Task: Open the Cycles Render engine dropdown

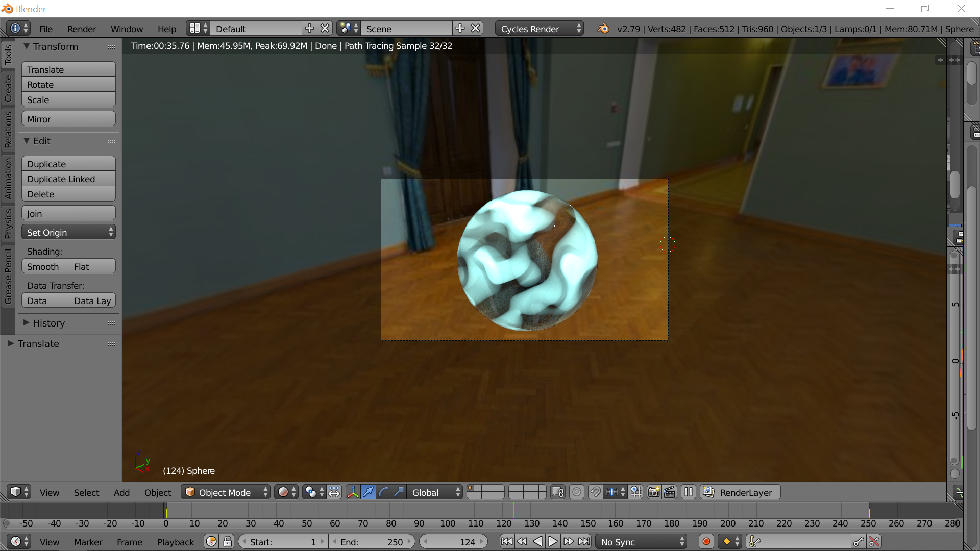Action: click(x=539, y=29)
